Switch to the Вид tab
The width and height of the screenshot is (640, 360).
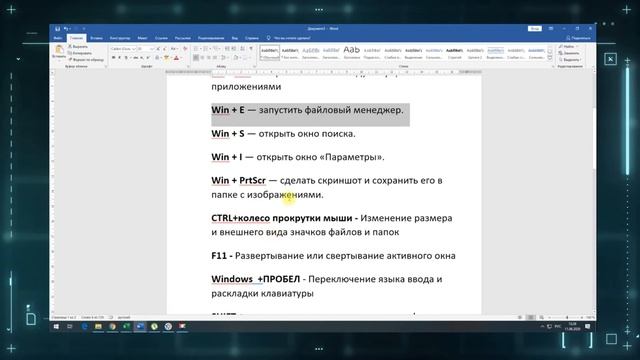tap(235, 38)
